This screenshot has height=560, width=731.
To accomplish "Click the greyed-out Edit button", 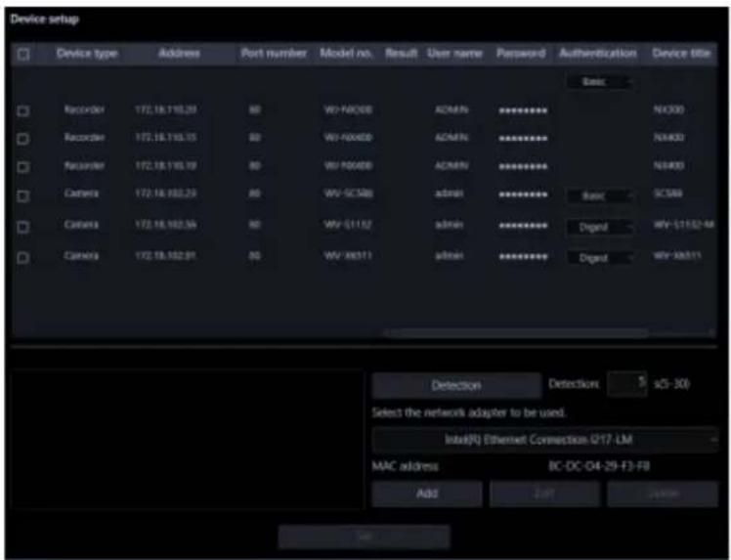I will pos(544,494).
